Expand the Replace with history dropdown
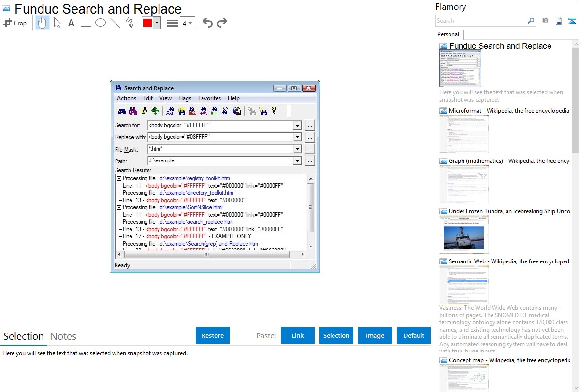 coord(297,137)
